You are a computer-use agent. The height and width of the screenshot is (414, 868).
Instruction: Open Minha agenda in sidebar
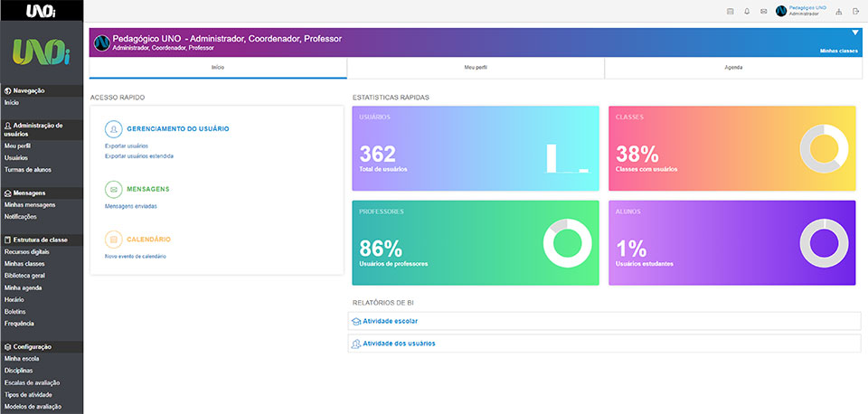pos(23,287)
